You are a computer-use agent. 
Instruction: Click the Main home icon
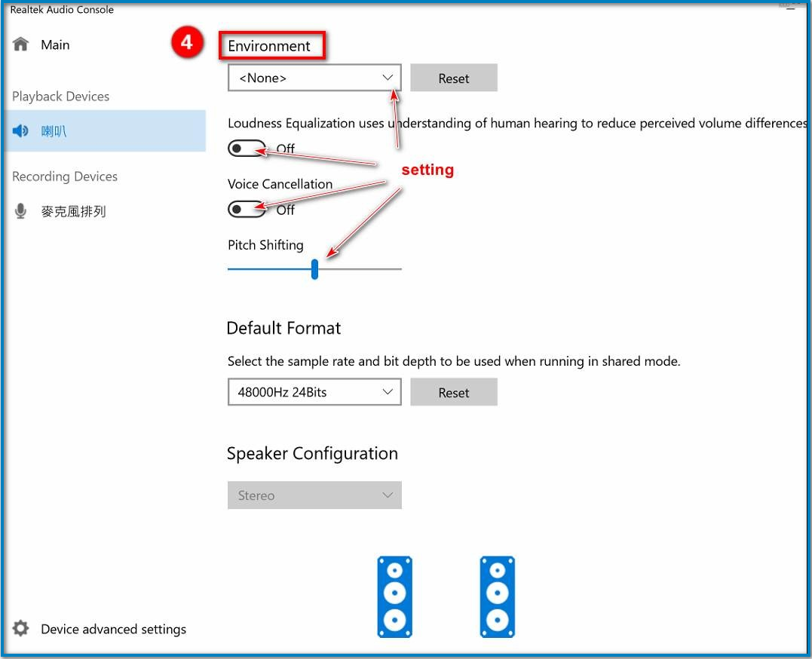(20, 44)
